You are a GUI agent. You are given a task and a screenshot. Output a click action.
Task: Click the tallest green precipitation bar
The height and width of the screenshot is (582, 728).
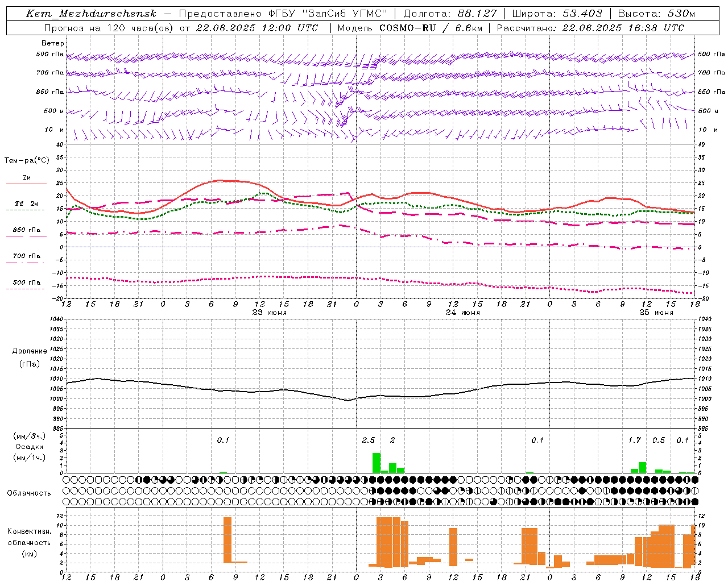(377, 463)
